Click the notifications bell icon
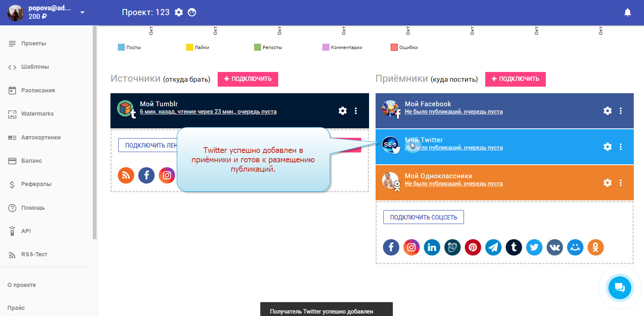Image resolution: width=644 pixels, height=316 pixels. (x=627, y=12)
